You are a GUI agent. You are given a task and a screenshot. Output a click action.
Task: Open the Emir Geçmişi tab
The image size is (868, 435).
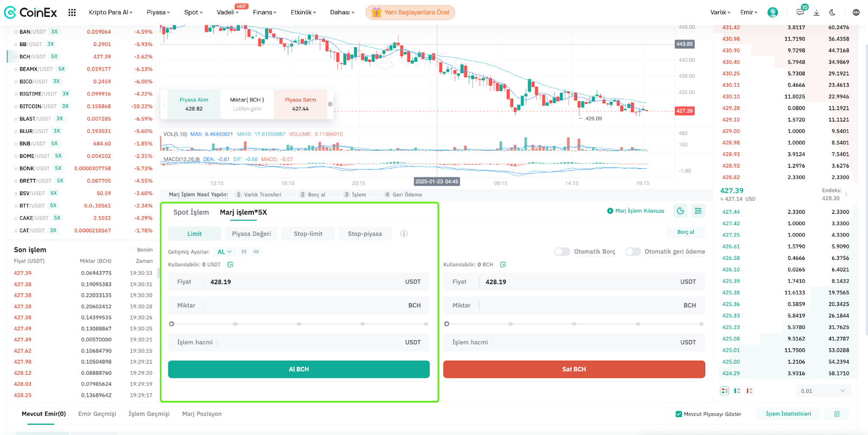(x=97, y=414)
